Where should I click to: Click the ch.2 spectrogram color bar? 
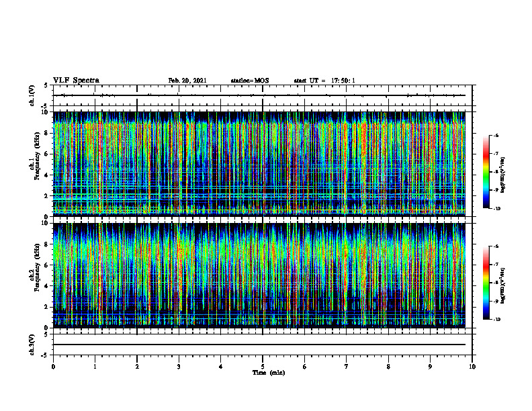coord(486,283)
